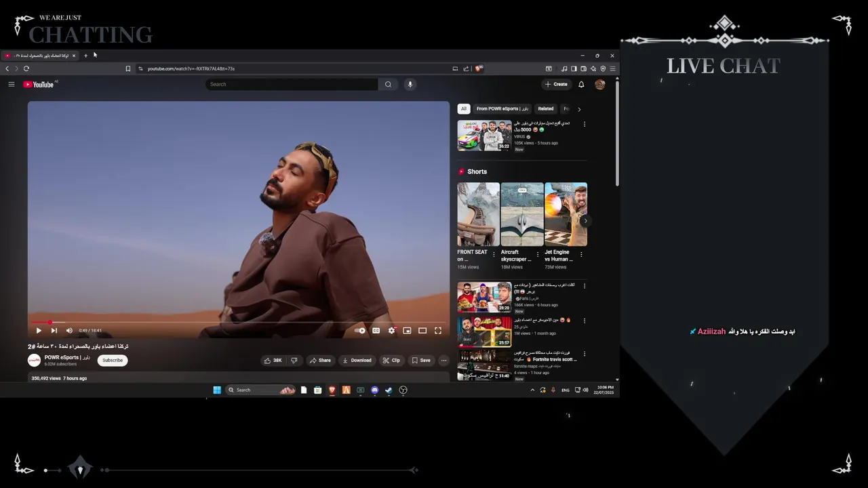
Task: Reload the page in the browser
Action: coord(26,68)
